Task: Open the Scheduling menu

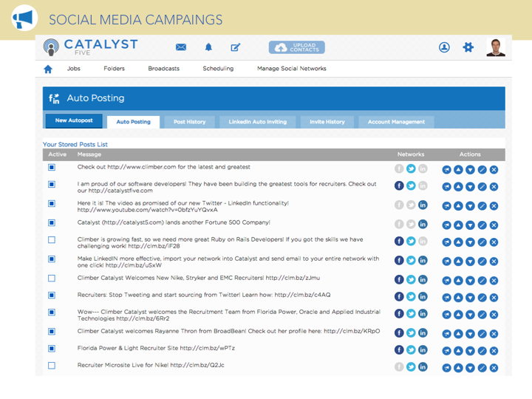Action: point(218,69)
